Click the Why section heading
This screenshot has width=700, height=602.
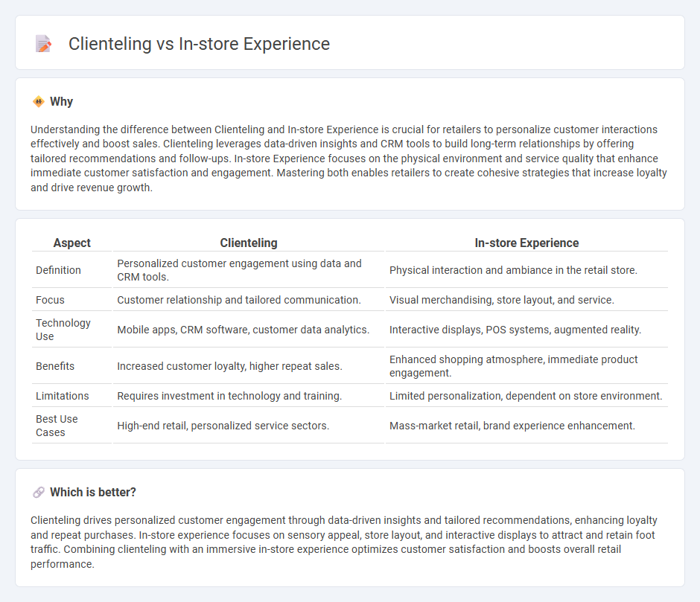61,101
